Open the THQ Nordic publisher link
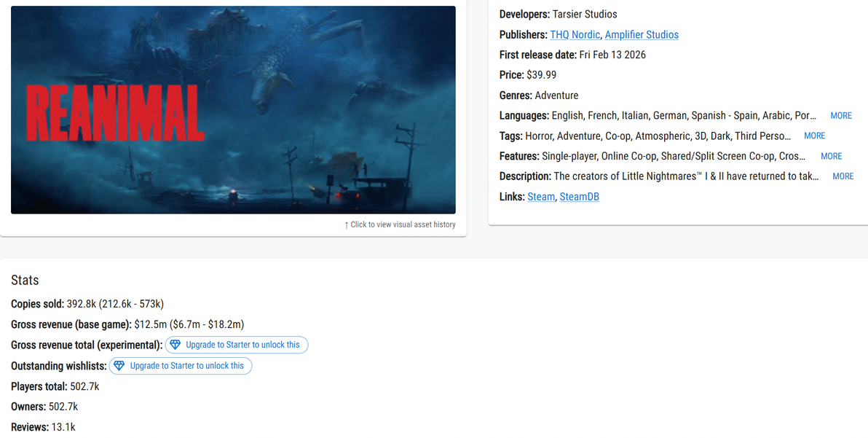The width and height of the screenshot is (868, 438). (575, 34)
